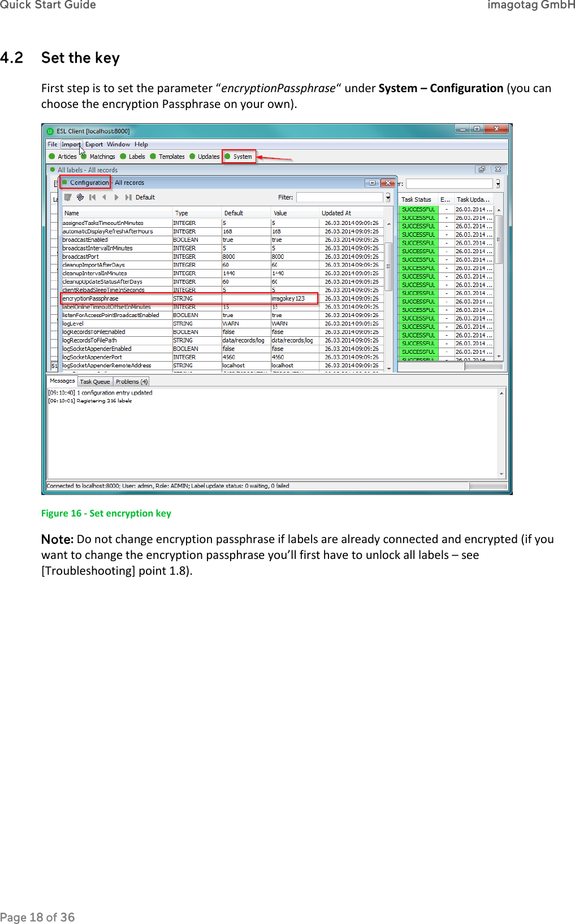Open the System view
This screenshot has height=924, width=575.
click(239, 157)
